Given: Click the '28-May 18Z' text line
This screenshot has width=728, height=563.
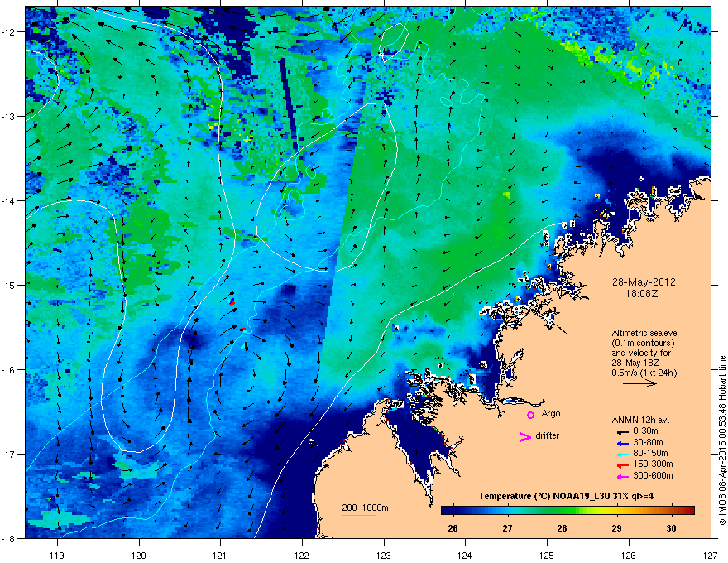Looking at the screenshot, I should tap(635, 363).
